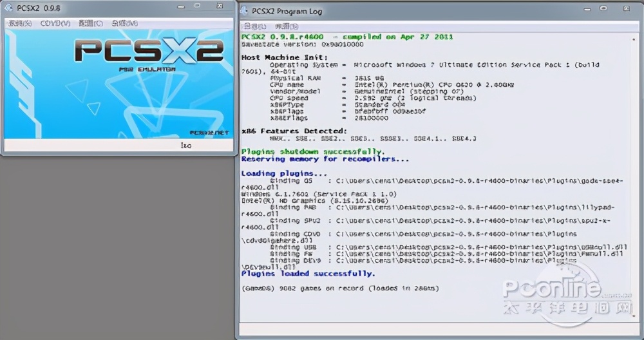The image size is (644, 340).
Task: Click the PCSX2 0.9.8 main window title bar
Action: coord(118,8)
